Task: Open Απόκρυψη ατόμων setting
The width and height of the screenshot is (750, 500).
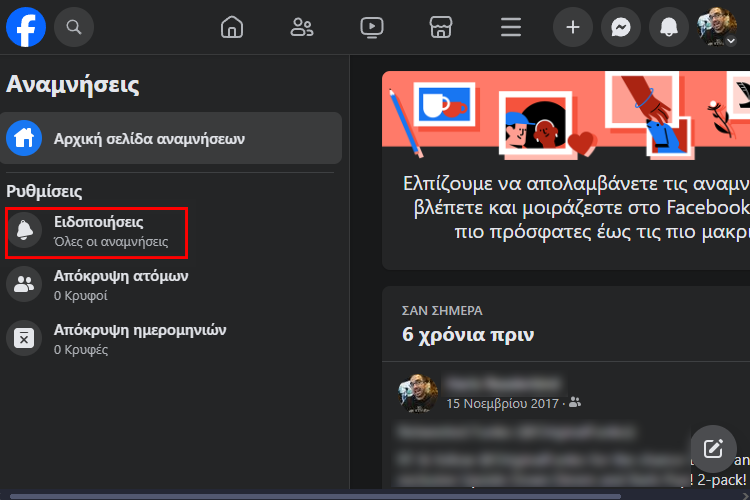Action: [120, 285]
